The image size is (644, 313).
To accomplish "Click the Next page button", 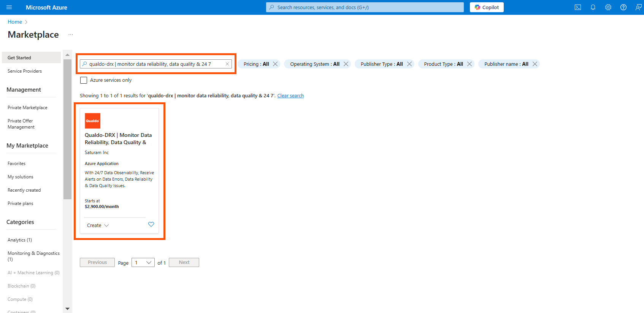I will [184, 262].
